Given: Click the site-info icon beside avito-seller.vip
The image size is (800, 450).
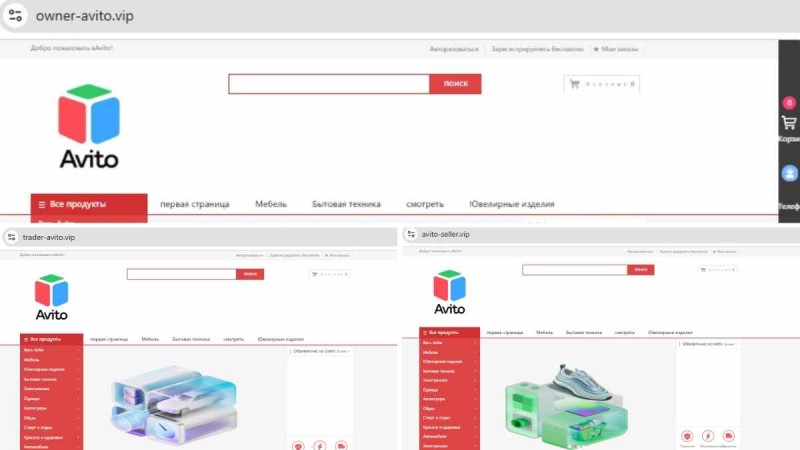Looking at the screenshot, I should (x=411, y=234).
